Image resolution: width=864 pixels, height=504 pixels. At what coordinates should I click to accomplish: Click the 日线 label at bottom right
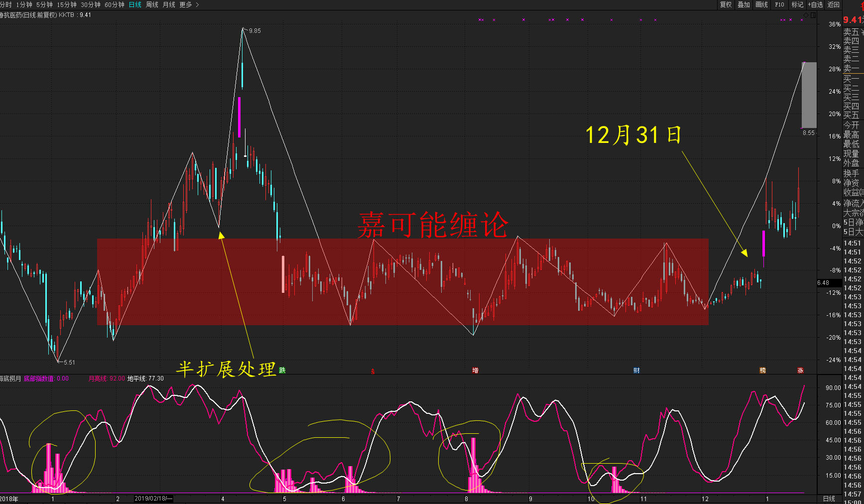[x=829, y=499]
